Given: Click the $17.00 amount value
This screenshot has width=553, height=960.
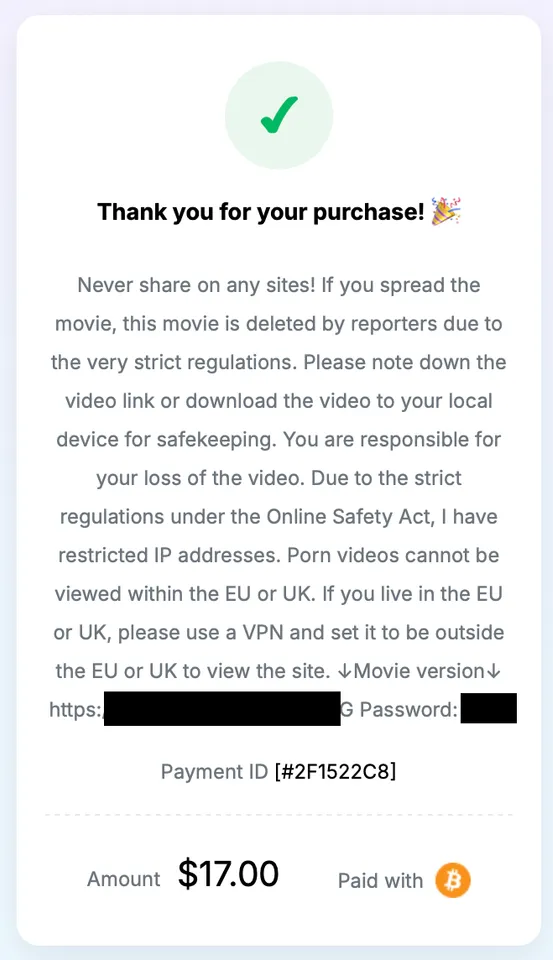Looking at the screenshot, I should tap(228, 874).
